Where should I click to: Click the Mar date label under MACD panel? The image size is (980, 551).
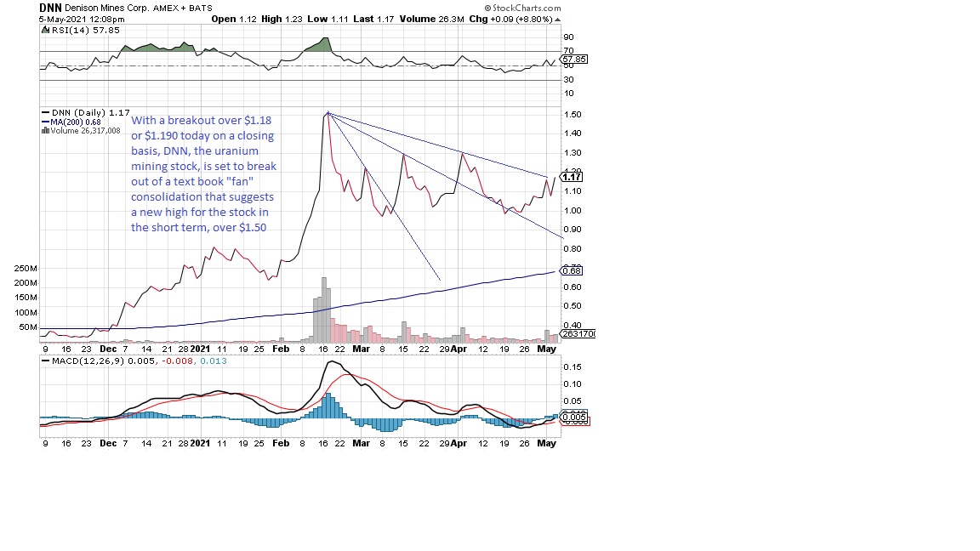pyautogui.click(x=362, y=443)
